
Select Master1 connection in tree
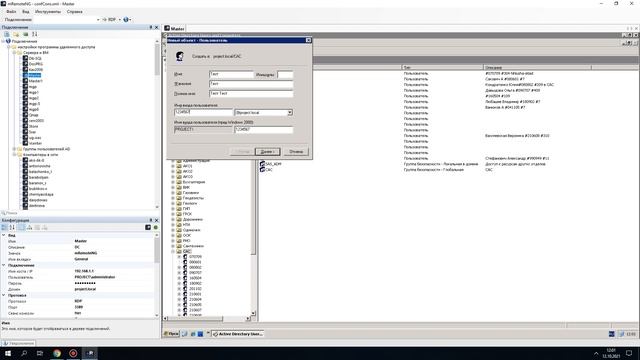(36, 81)
